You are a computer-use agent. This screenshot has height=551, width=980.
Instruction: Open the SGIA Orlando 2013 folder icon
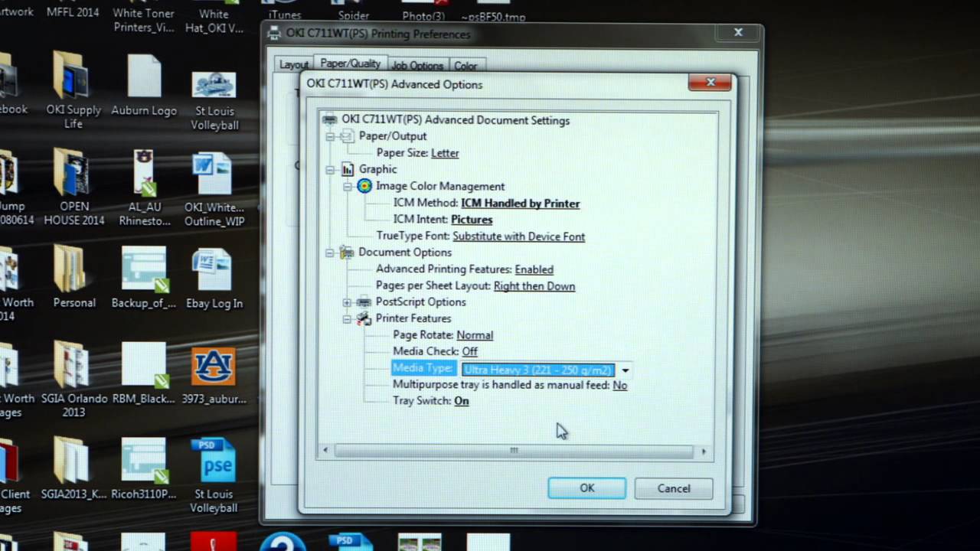pos(73,365)
